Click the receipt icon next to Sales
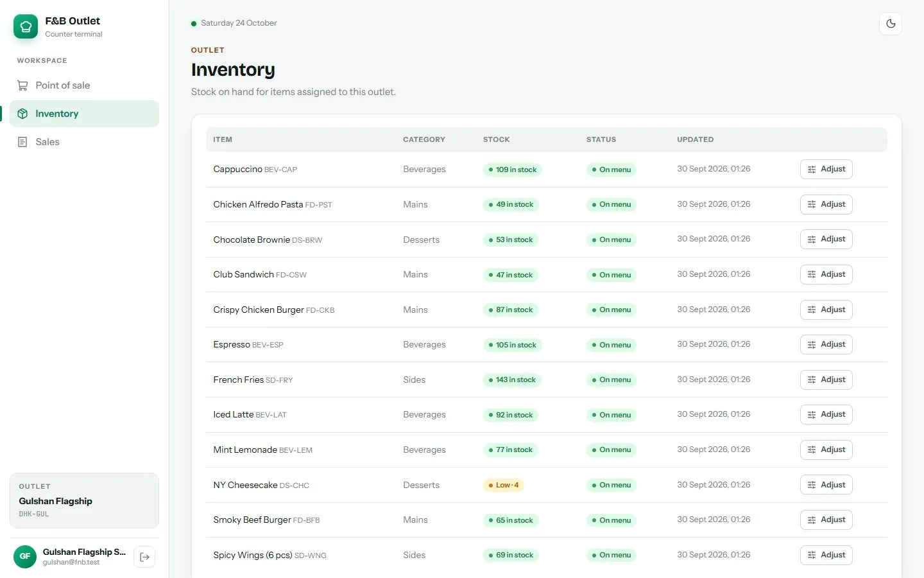Screen dimensions: 924x578 (22, 142)
